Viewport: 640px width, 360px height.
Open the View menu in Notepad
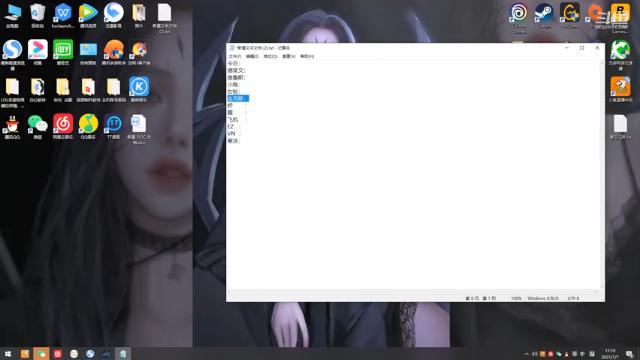click(x=289, y=56)
